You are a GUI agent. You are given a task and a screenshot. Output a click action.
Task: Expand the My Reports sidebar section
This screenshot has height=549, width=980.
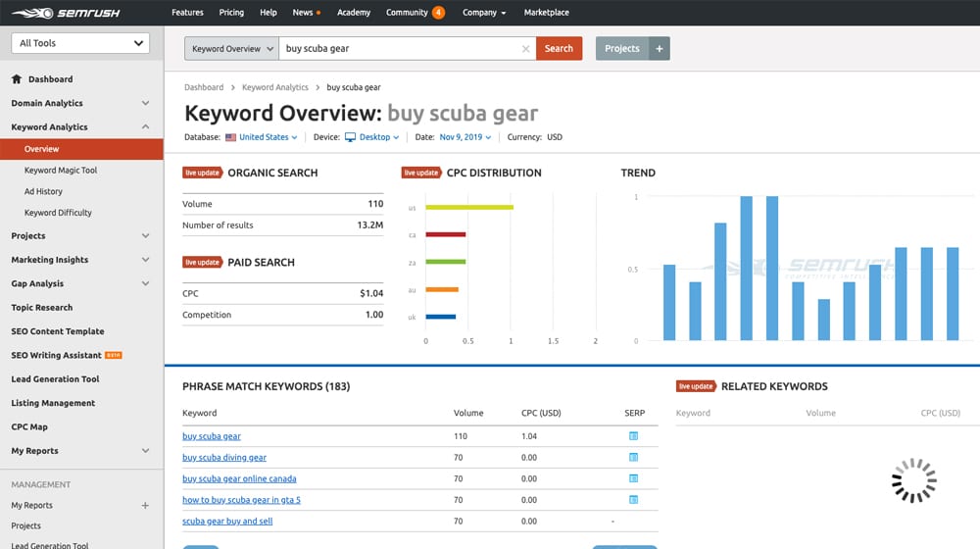[x=145, y=451]
